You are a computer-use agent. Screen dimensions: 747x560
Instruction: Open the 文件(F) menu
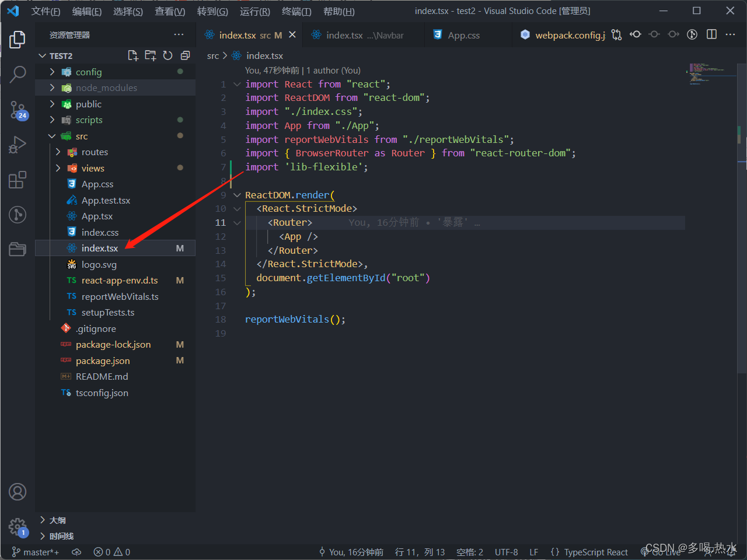(46, 11)
